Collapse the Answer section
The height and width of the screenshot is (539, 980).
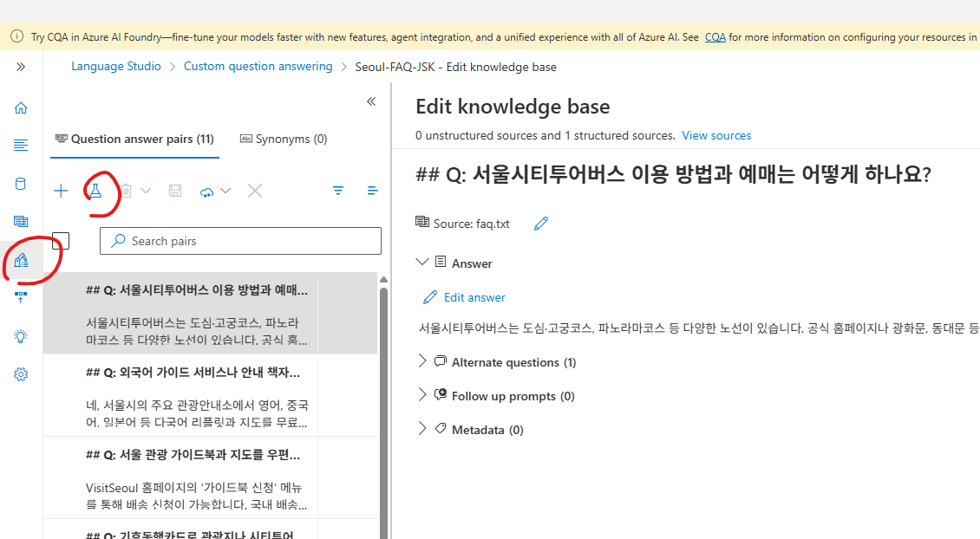[x=422, y=262]
